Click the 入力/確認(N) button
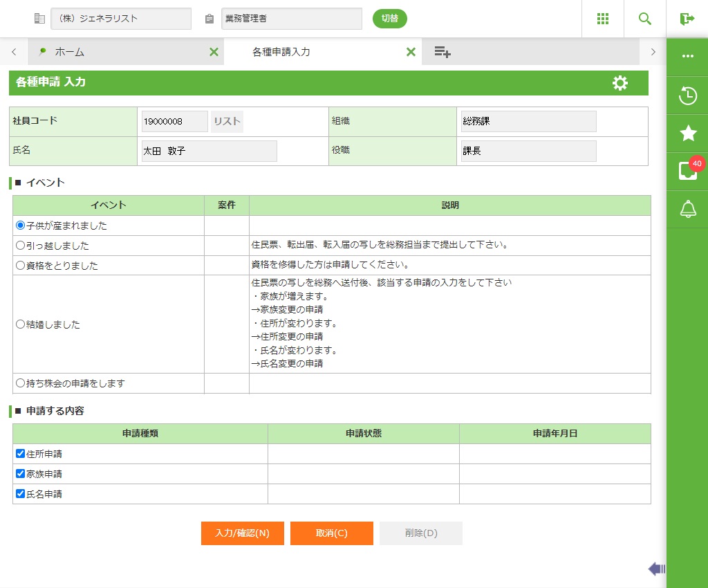The height and width of the screenshot is (588, 708). pos(242,533)
